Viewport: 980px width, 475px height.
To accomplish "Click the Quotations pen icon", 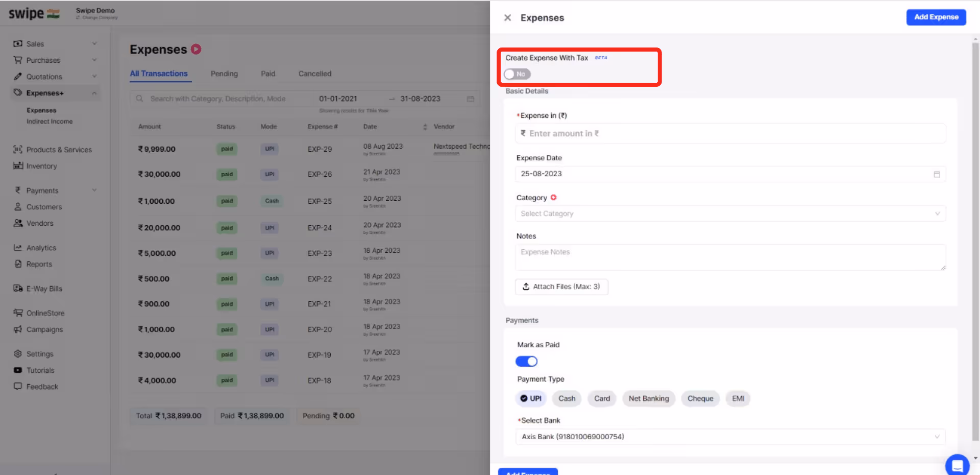I will 18,77.
